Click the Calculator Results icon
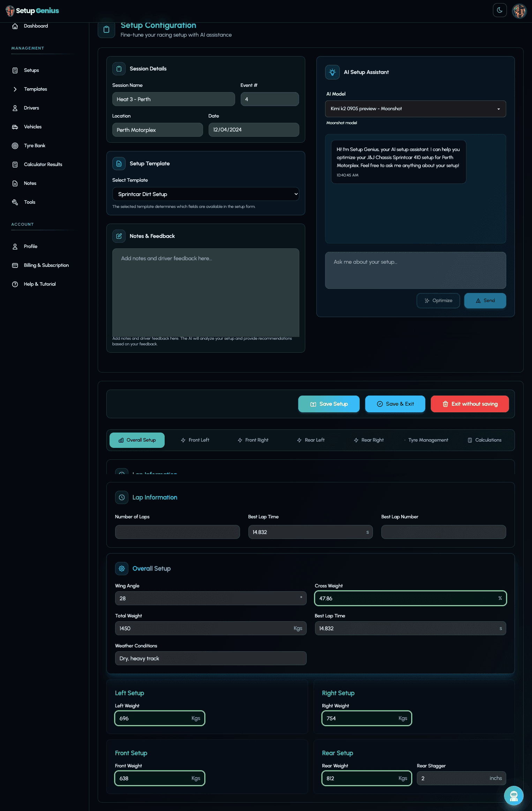 tap(15, 165)
